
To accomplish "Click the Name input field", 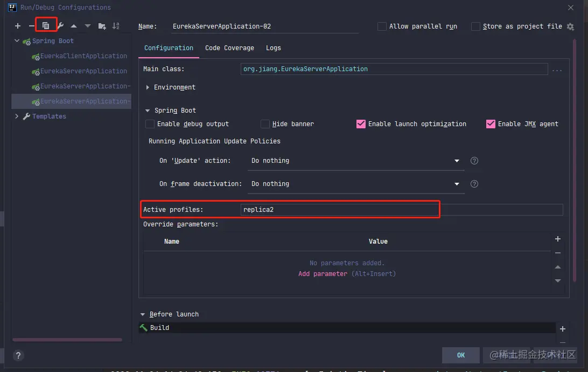I will click(265, 26).
